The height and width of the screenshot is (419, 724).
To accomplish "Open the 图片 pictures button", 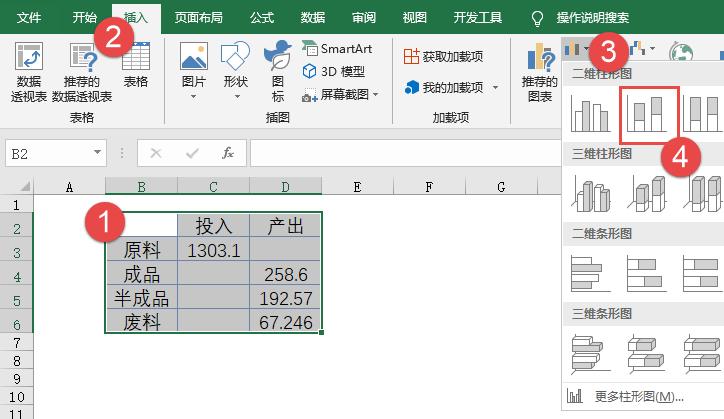I will (193, 70).
